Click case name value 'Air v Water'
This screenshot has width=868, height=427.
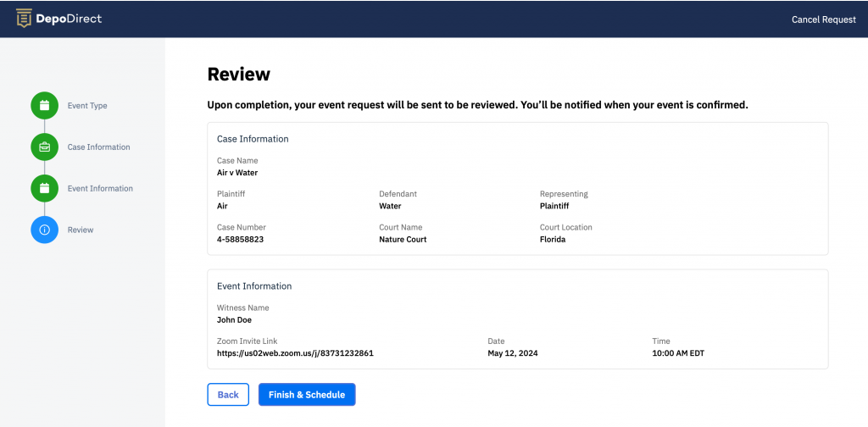point(237,173)
